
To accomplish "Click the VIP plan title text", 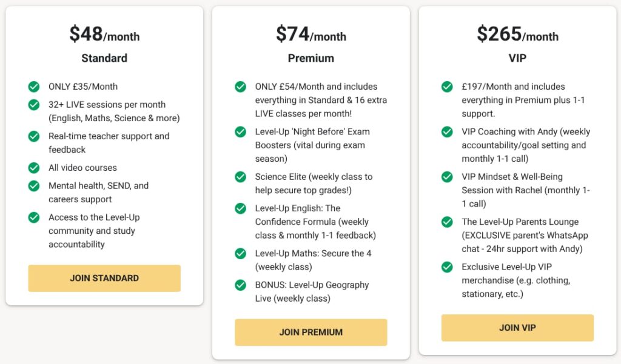I will pos(517,58).
